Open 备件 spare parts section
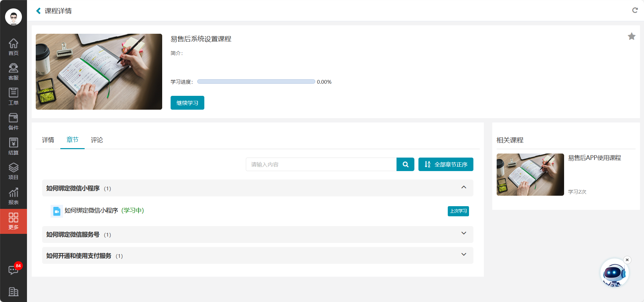Viewport: 644px width, 302px height. pyautogui.click(x=13, y=122)
